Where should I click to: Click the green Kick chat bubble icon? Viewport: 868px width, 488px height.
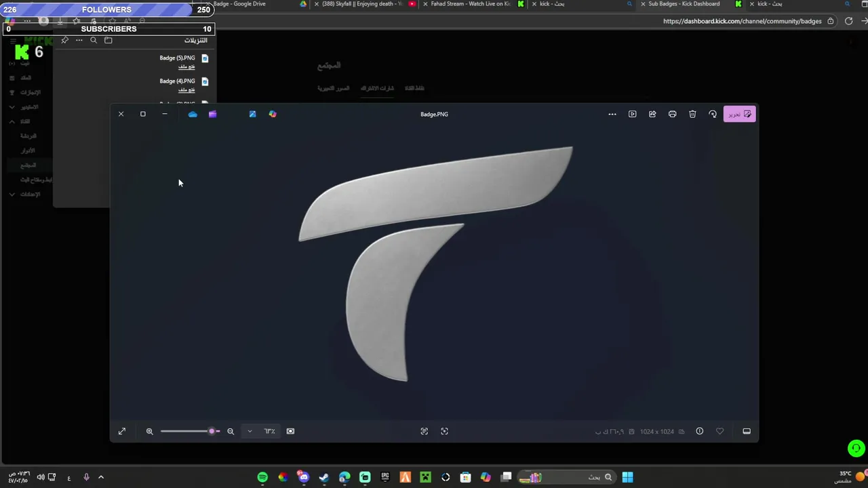(x=856, y=448)
